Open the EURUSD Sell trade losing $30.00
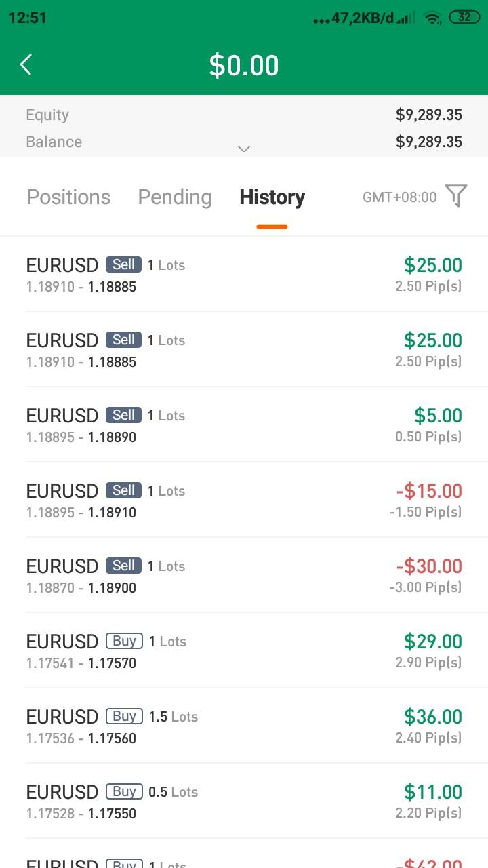The height and width of the screenshot is (868, 488). coord(244,576)
